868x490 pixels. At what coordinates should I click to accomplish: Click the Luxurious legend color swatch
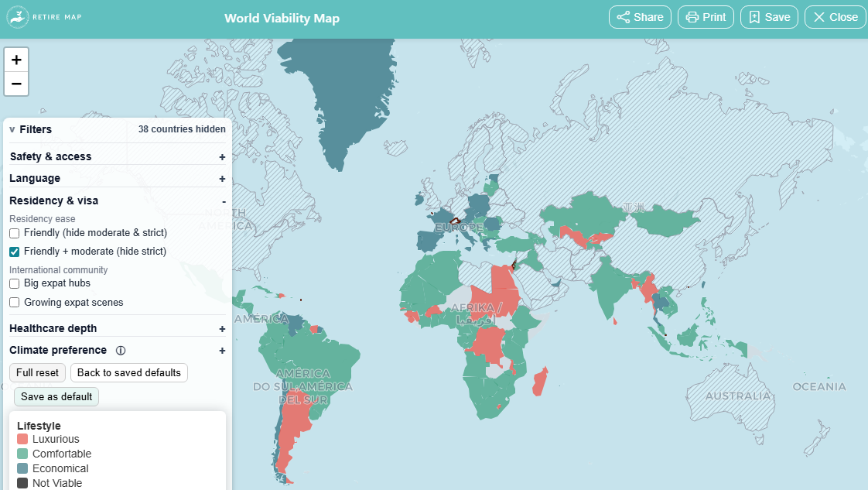click(22, 439)
